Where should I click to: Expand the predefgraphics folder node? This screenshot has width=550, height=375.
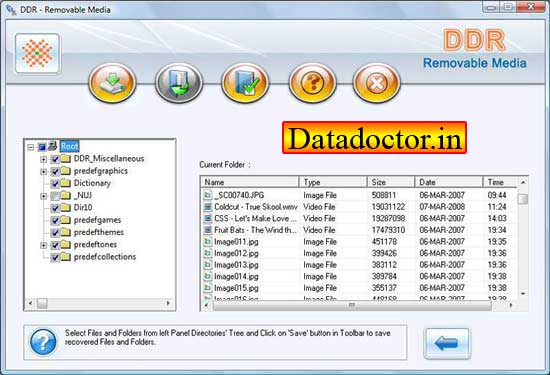(x=43, y=172)
